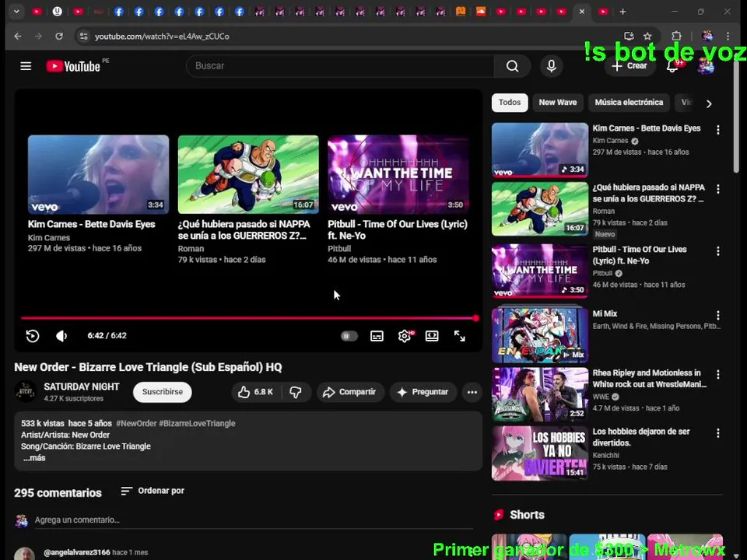The width and height of the screenshot is (747, 560).
Task: Open options menu for Kim Carnes video
Action: (718, 130)
